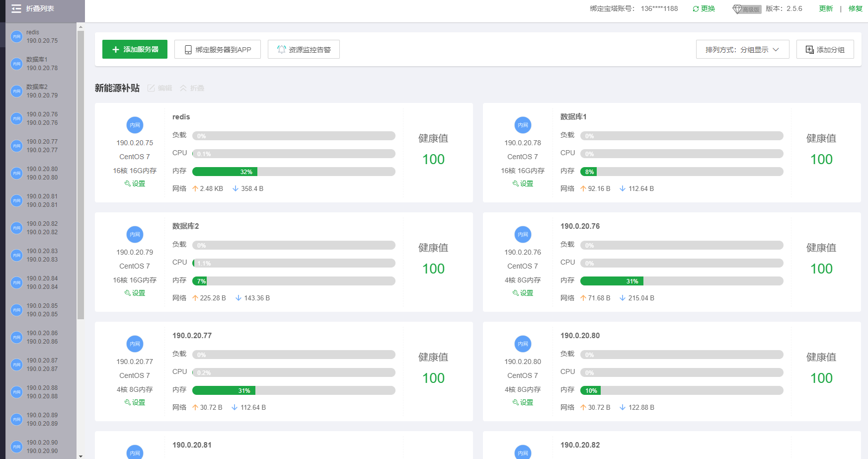Image resolution: width=868 pixels, height=459 pixels.
Task: Select 190.0.20.76 in sidebar list
Action: coord(41,118)
